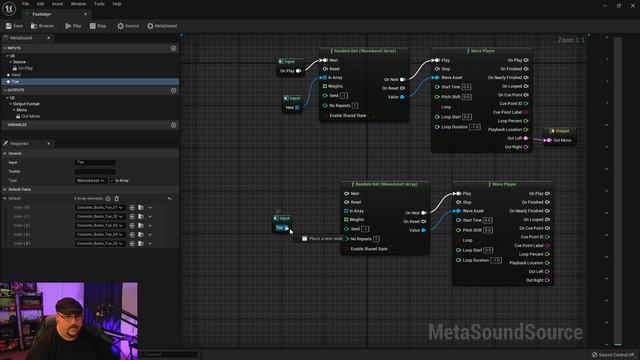640x360 pixels.
Task: Add an element to Default array
Action: coord(108,199)
